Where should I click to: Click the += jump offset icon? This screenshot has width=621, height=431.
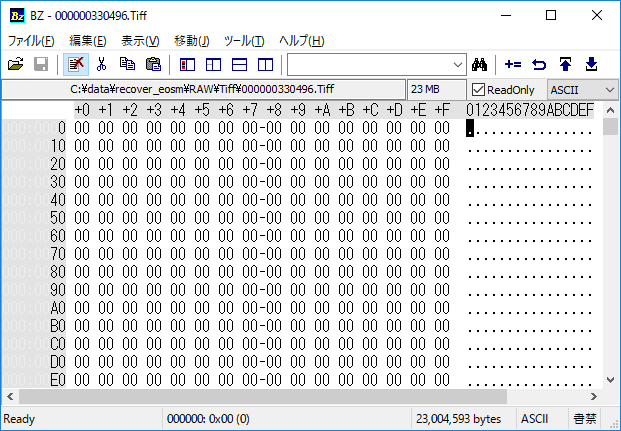click(513, 64)
